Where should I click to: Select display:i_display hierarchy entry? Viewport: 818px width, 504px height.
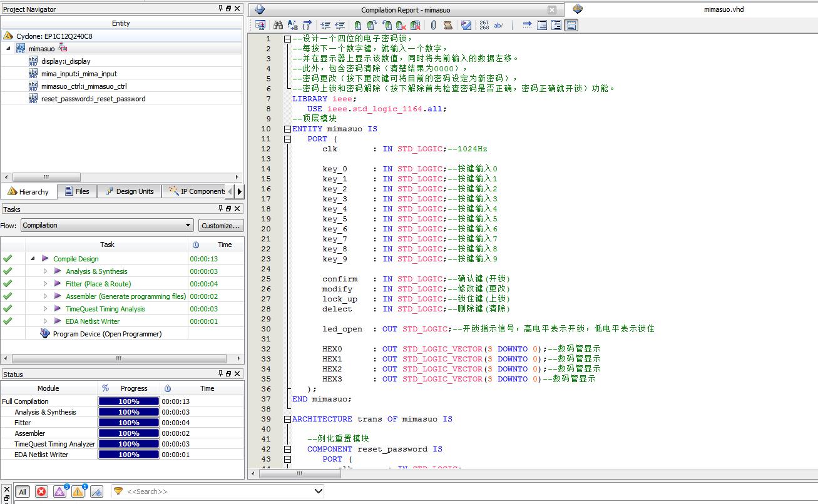(x=66, y=61)
